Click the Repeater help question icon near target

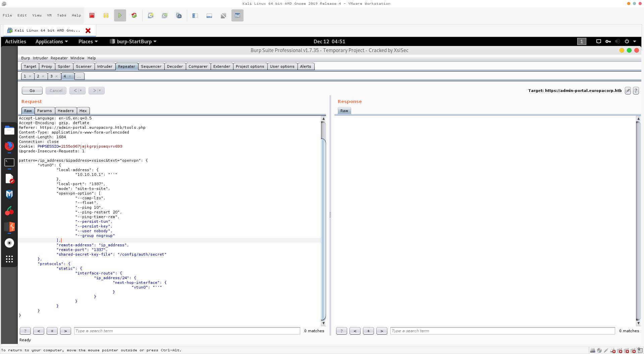point(636,91)
